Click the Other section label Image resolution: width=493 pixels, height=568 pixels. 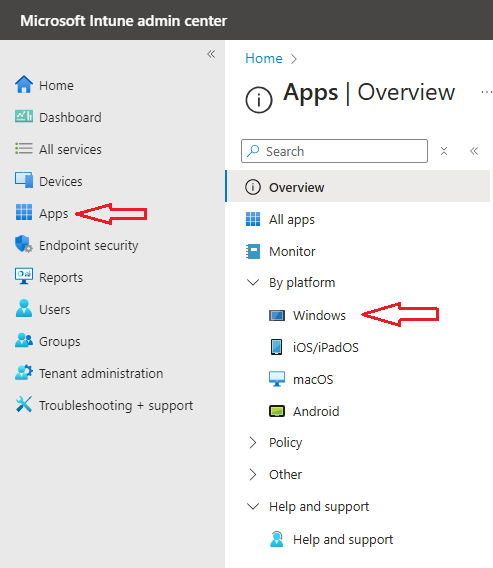pyautogui.click(x=285, y=474)
